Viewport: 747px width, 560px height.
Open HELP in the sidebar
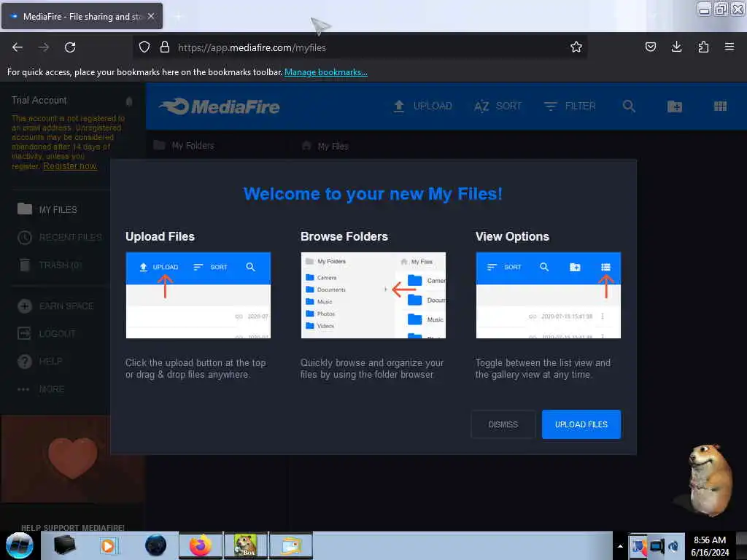click(40, 361)
